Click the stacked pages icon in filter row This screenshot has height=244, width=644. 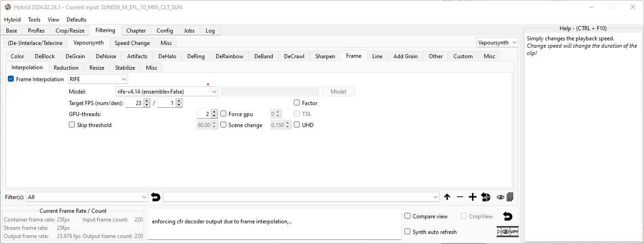[x=510, y=197]
